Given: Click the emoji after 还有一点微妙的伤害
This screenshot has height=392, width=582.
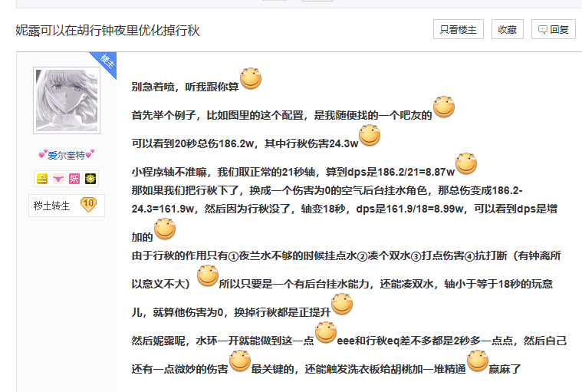Looking at the screenshot, I should (x=240, y=361).
